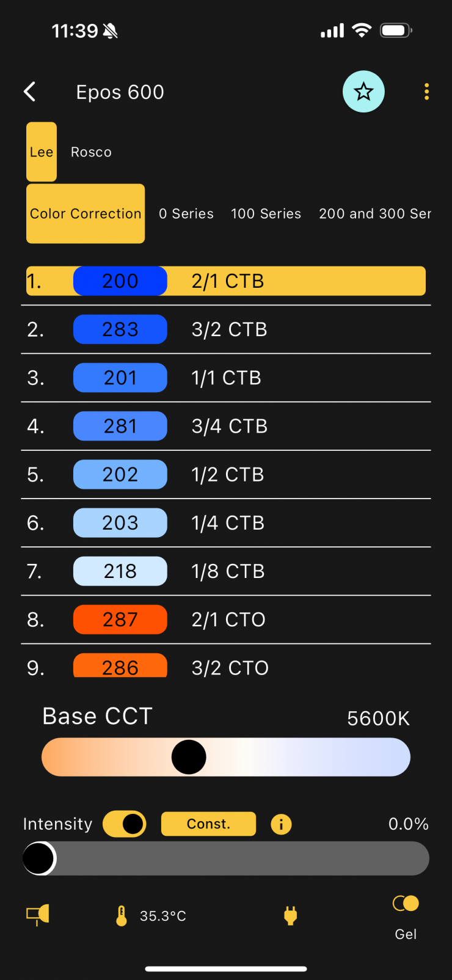The height and width of the screenshot is (980, 452).
Task: Click the Intensity slider knob
Action: (x=39, y=858)
